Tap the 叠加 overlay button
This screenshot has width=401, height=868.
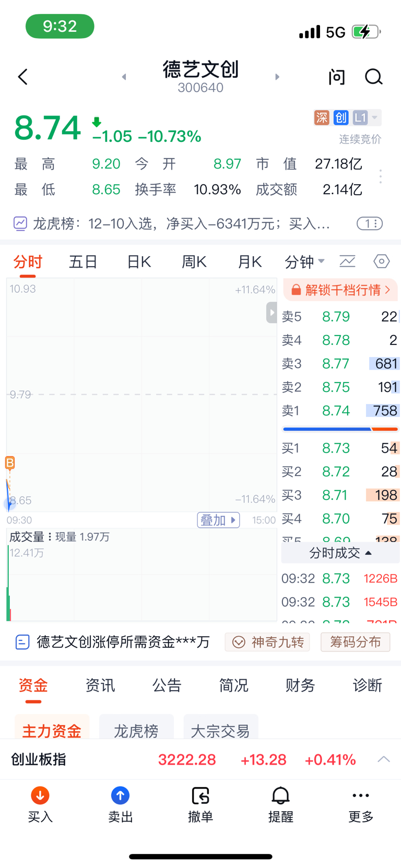point(218,520)
